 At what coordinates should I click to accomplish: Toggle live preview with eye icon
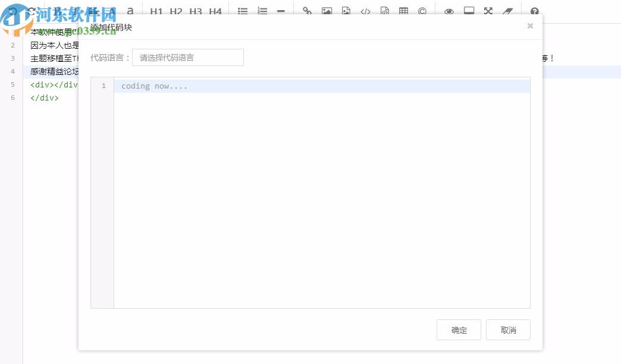pyautogui.click(x=448, y=11)
